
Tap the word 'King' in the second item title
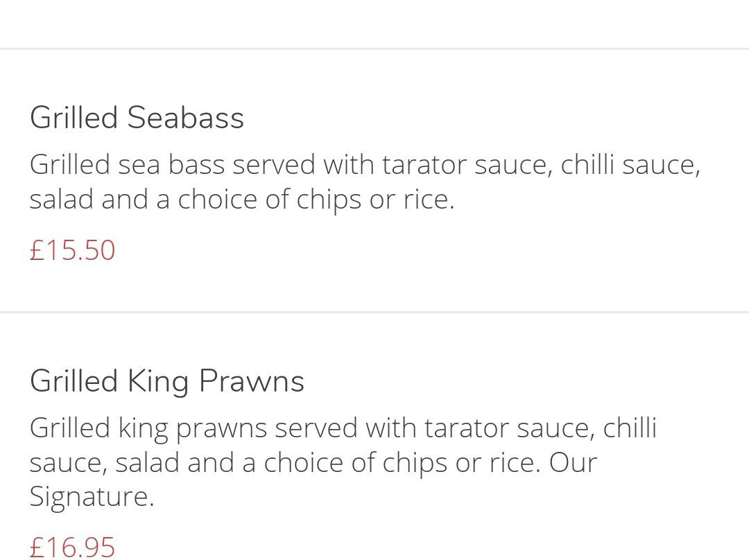(x=158, y=381)
